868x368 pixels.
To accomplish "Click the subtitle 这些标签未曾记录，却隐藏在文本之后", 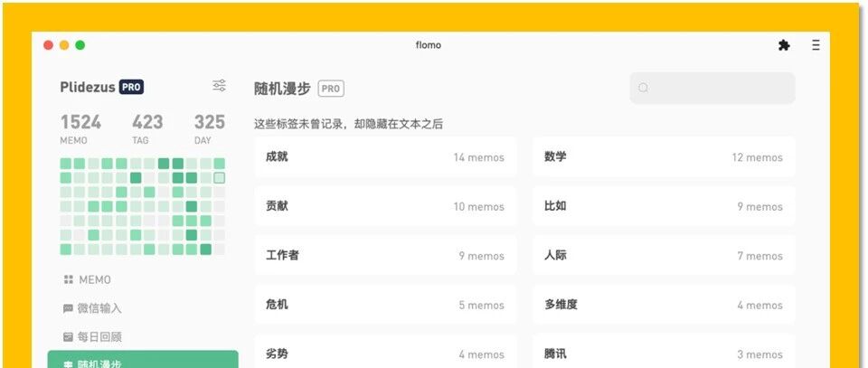I will click(348, 124).
